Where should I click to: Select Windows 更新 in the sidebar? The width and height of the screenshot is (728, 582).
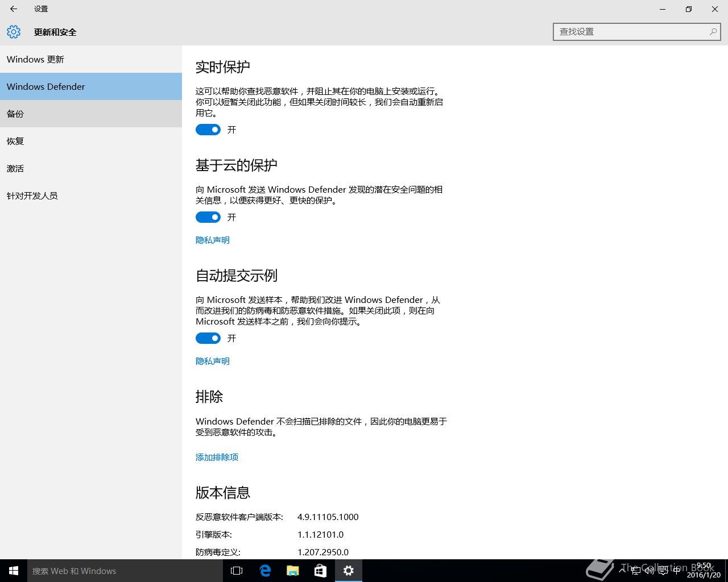pos(91,59)
